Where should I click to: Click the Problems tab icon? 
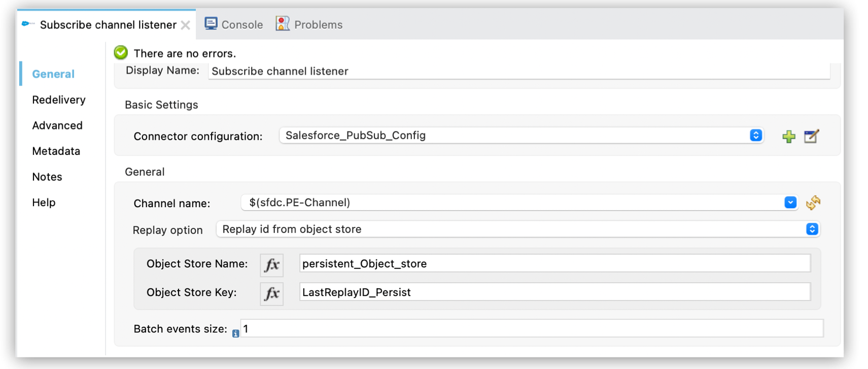click(x=283, y=23)
